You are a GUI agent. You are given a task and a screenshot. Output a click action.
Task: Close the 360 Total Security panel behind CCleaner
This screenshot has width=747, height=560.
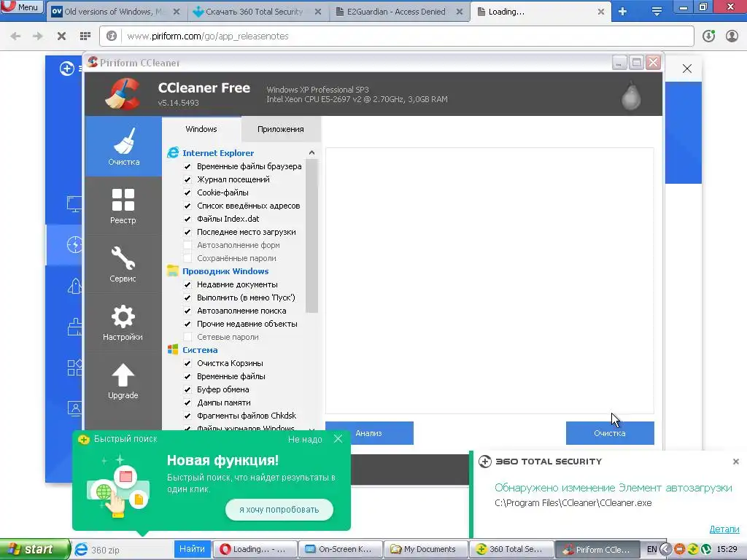pos(686,69)
